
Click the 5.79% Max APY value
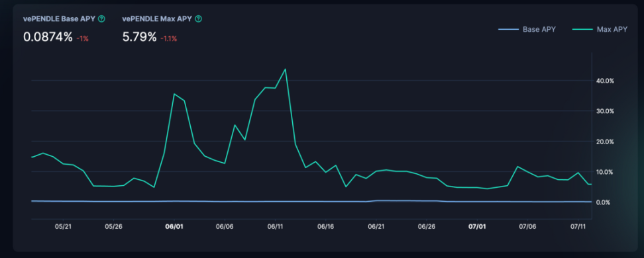point(140,37)
